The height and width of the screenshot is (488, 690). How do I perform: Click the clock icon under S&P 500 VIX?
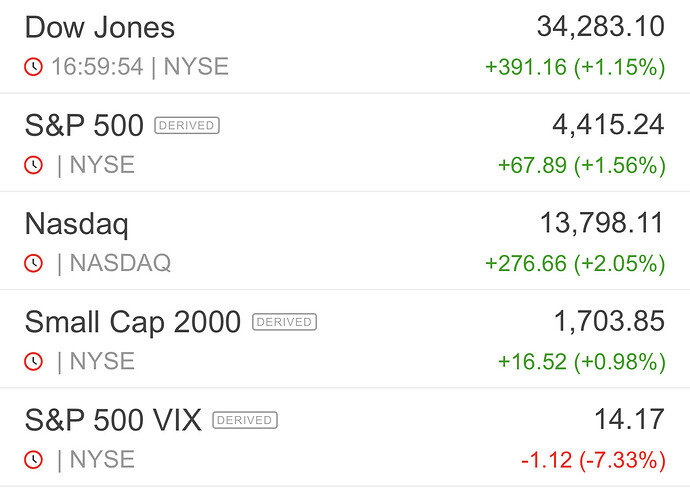pyautogui.click(x=34, y=459)
